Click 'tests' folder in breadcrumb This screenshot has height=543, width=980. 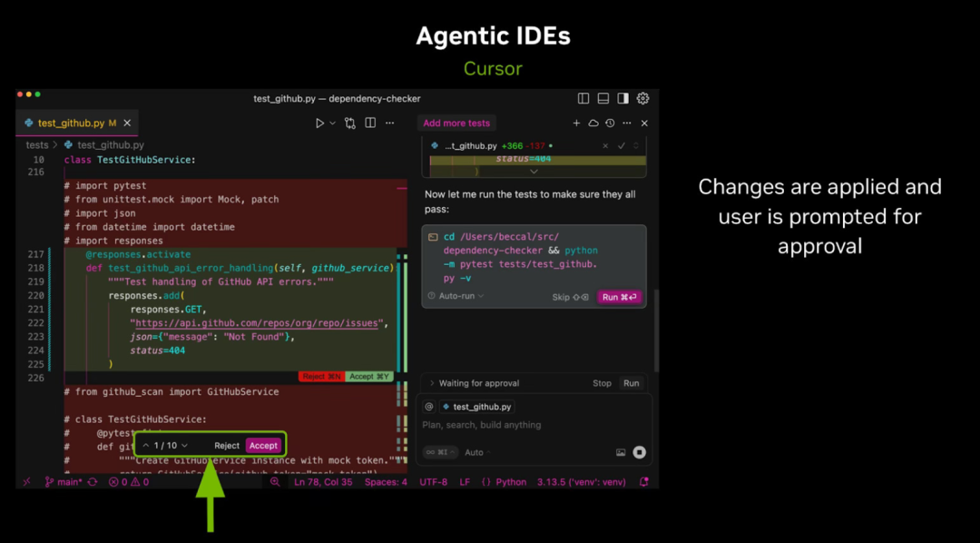click(37, 145)
